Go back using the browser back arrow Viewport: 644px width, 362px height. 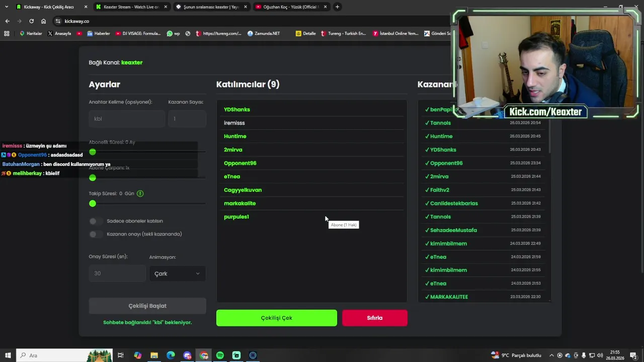[7, 21]
